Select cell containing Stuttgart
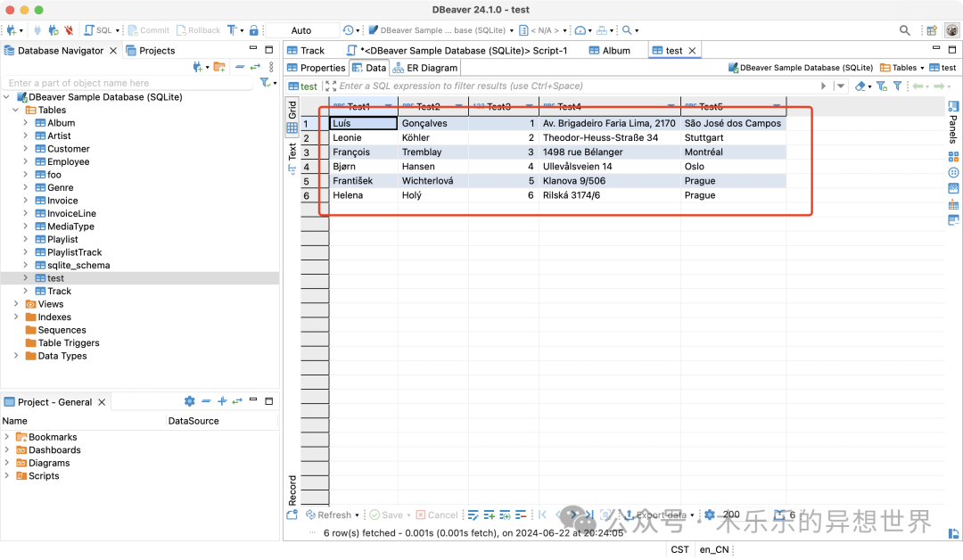This screenshot has width=963, height=560. click(733, 137)
